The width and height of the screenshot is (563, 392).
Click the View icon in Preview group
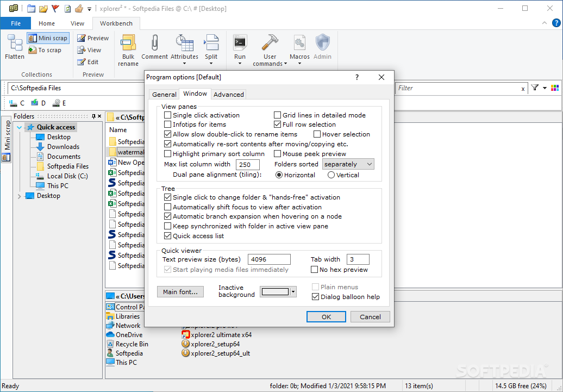pos(81,50)
